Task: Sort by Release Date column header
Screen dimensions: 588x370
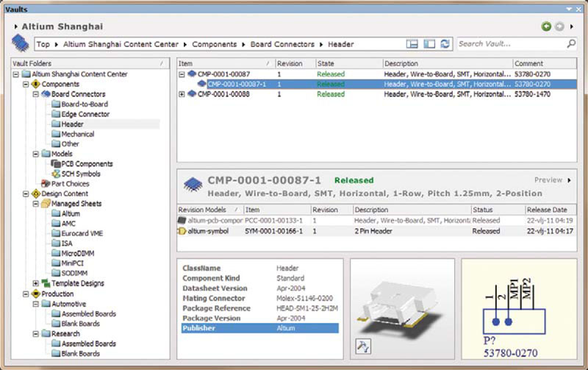Action: (x=550, y=210)
